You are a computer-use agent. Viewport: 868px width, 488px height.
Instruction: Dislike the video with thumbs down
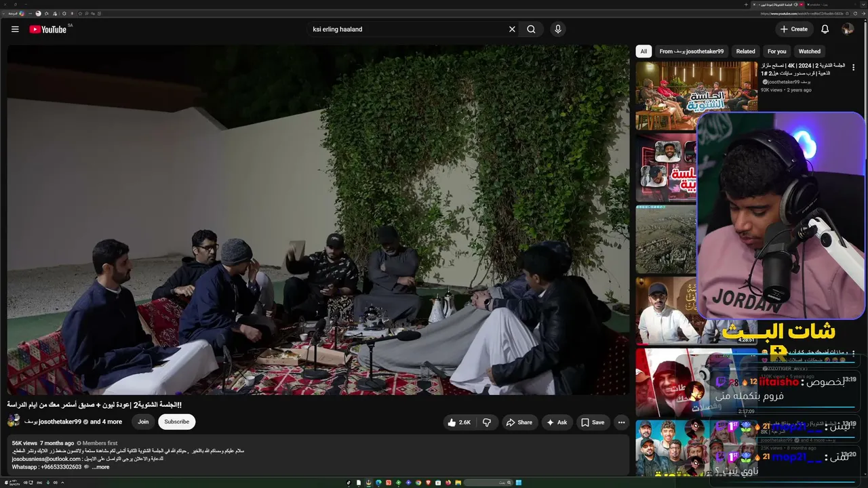point(486,422)
